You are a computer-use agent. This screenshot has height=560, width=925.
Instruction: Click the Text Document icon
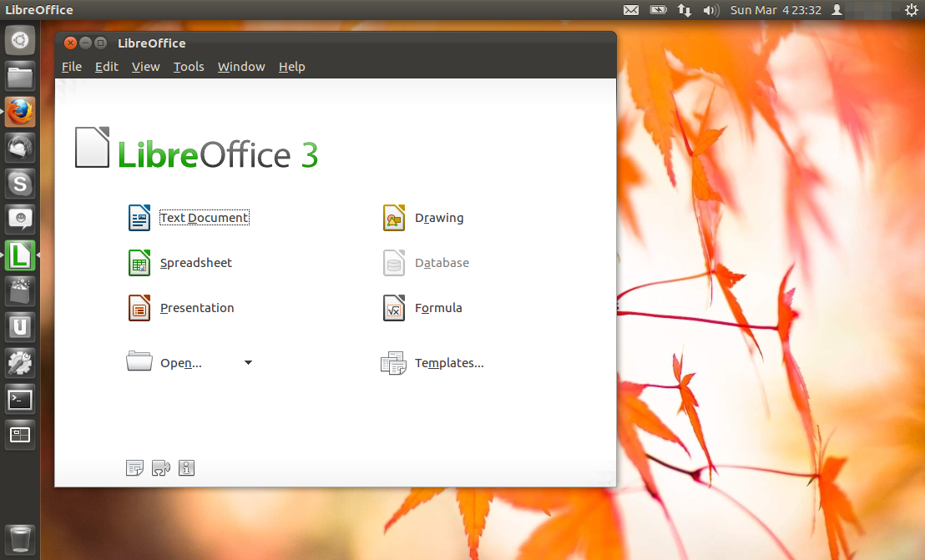coord(139,218)
